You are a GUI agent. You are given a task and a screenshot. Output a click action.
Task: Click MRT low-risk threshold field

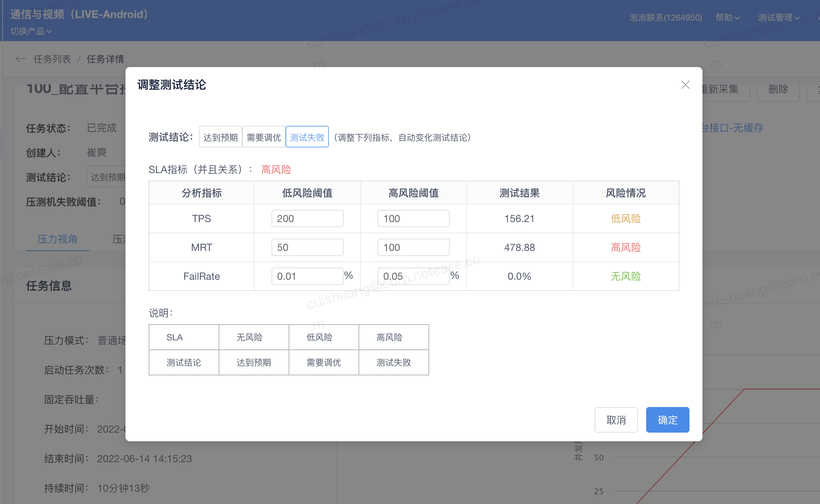pyautogui.click(x=307, y=247)
